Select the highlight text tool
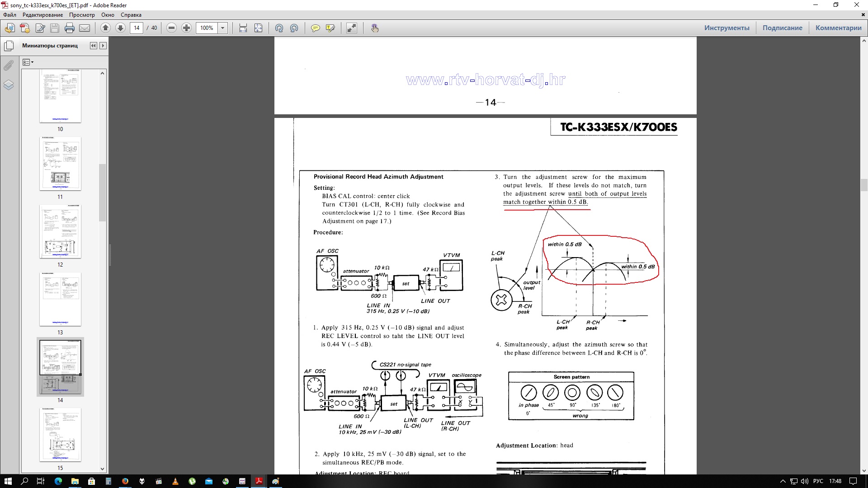Viewport: 868px width, 488px height. (x=330, y=28)
